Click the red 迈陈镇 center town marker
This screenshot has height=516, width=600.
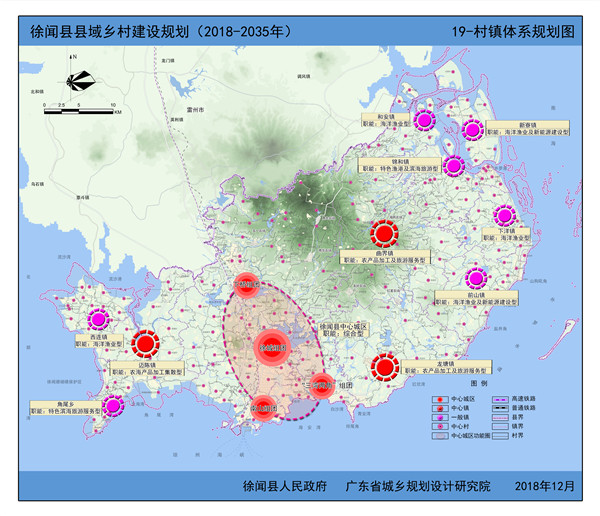(x=146, y=344)
